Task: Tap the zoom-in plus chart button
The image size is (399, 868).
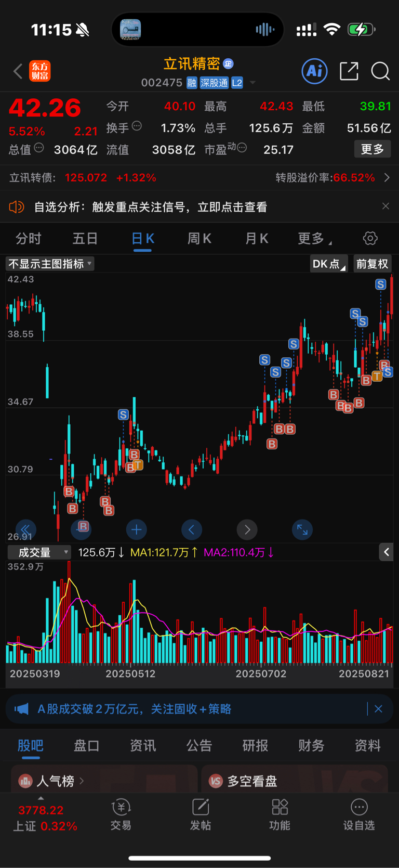Action: coord(137,529)
